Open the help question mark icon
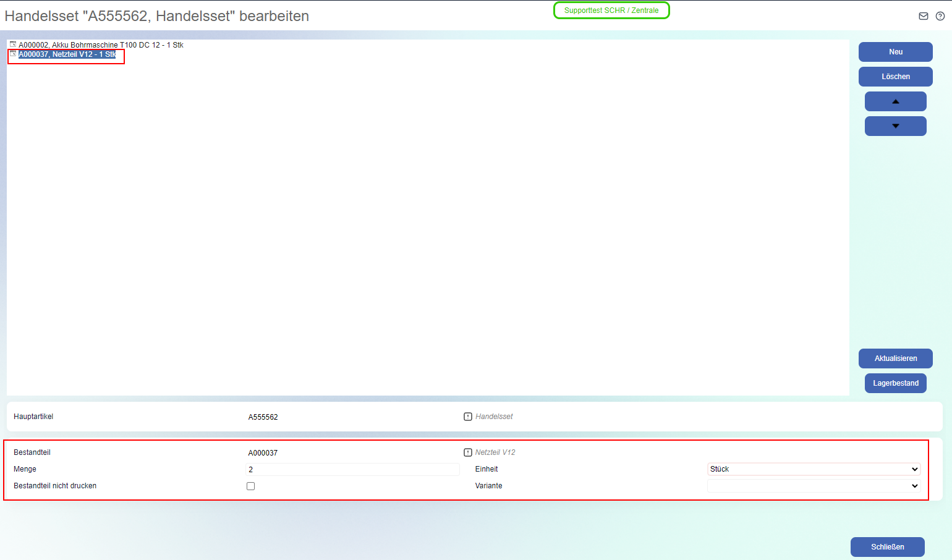Image resolution: width=952 pixels, height=560 pixels. click(940, 16)
